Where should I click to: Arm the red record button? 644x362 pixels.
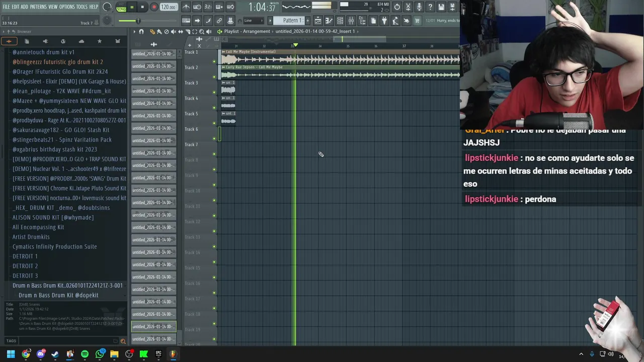click(154, 7)
